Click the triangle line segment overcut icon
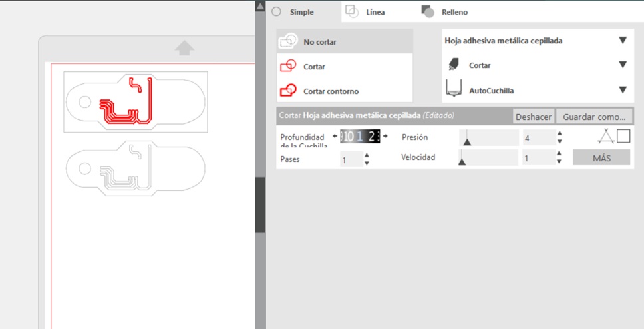Viewport: 644px width, 329px height. (x=606, y=136)
